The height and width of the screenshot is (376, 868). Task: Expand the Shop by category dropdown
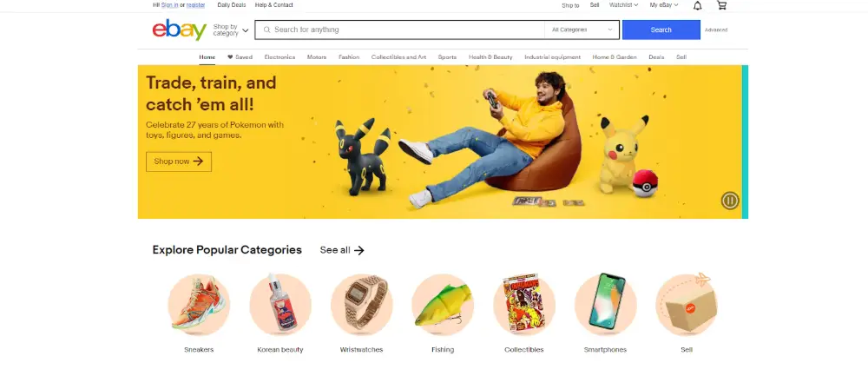click(231, 30)
